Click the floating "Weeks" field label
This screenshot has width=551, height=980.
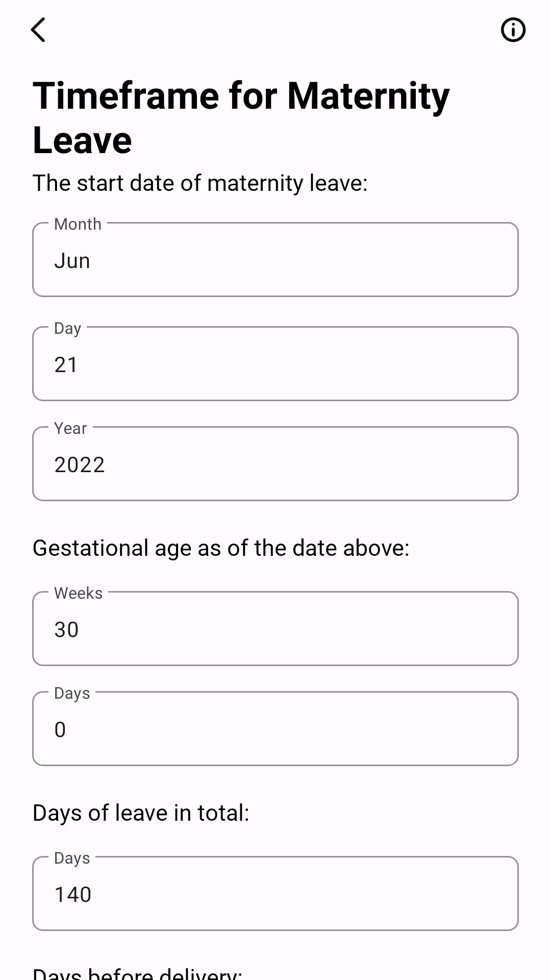[x=79, y=593]
